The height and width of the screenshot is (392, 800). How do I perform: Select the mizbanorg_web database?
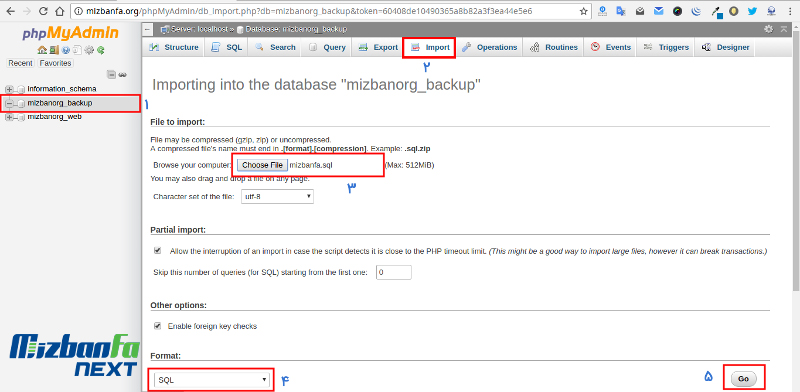click(x=55, y=117)
